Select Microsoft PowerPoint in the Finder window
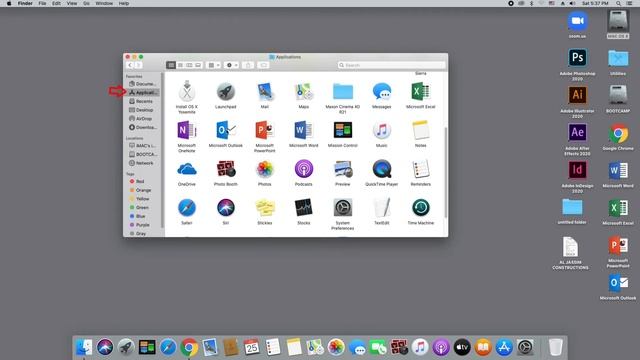The height and width of the screenshot is (360, 640). click(265, 131)
